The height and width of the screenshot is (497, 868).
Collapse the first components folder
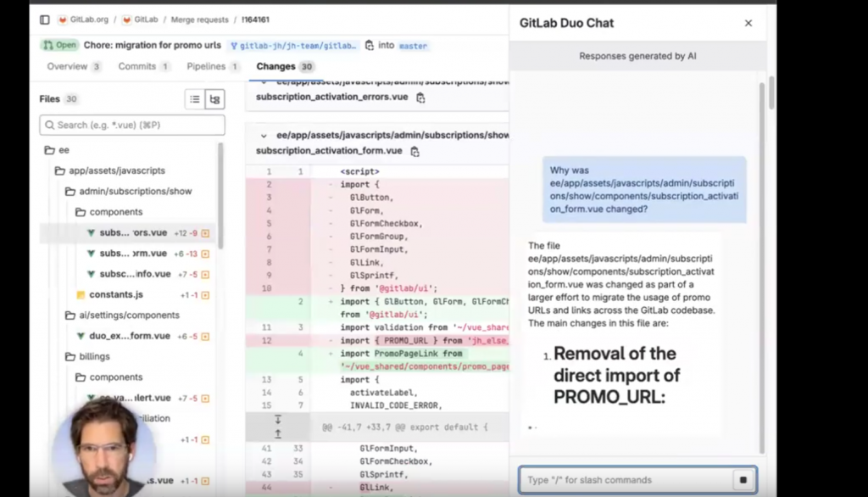109,212
